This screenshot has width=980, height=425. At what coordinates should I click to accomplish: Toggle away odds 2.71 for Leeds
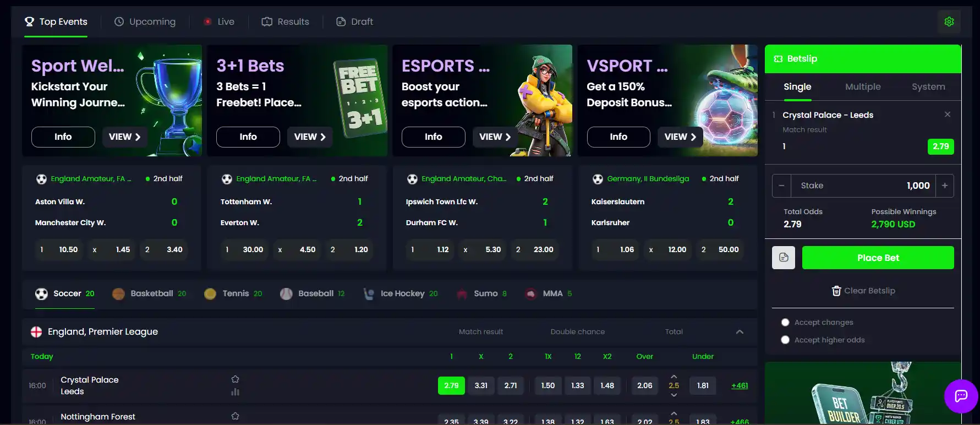click(x=511, y=386)
